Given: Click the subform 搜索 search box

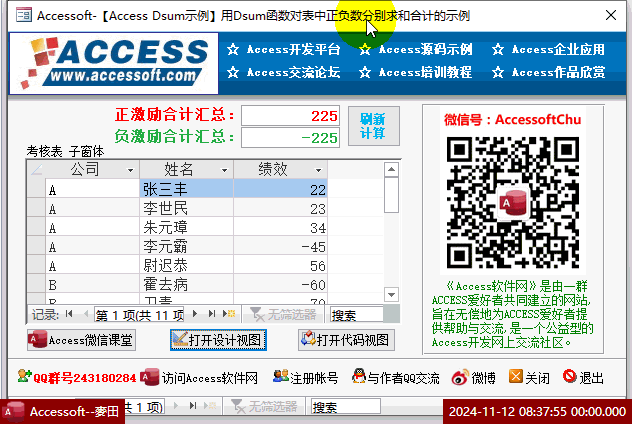Looking at the screenshot, I should tap(356, 315).
